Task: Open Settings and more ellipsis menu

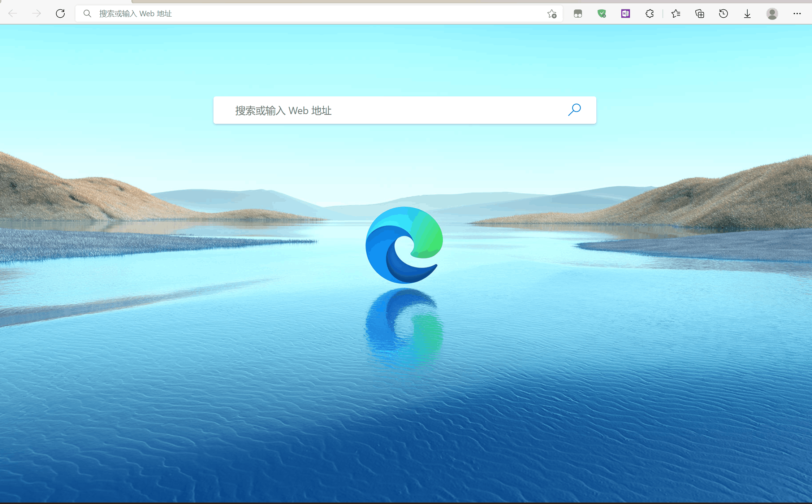Action: (797, 14)
